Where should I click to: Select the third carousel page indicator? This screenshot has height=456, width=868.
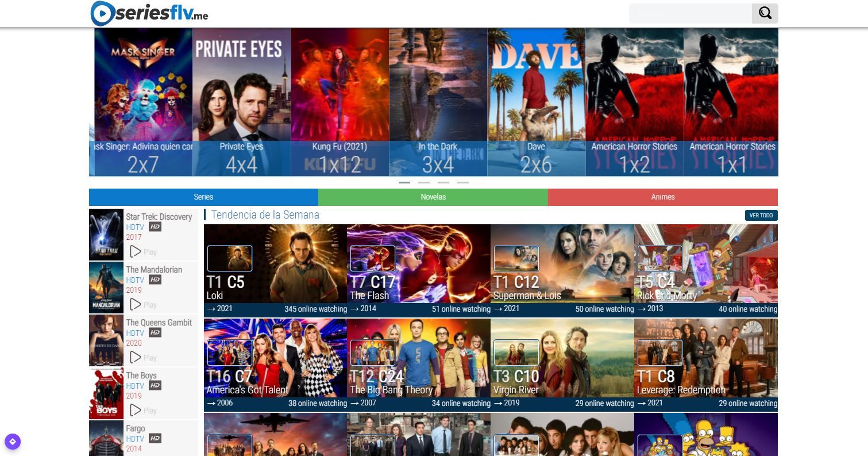click(443, 182)
